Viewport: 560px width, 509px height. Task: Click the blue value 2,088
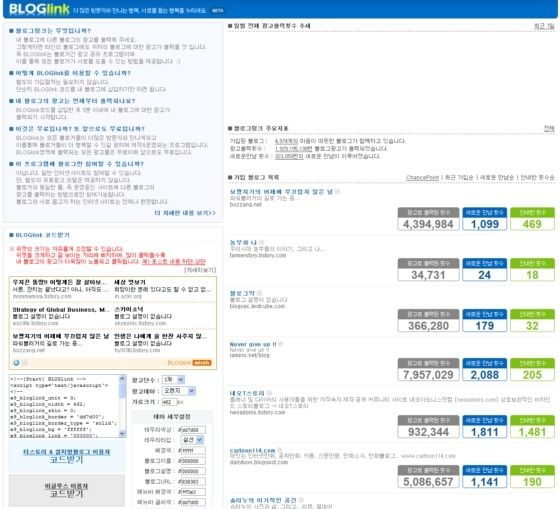pos(485,375)
